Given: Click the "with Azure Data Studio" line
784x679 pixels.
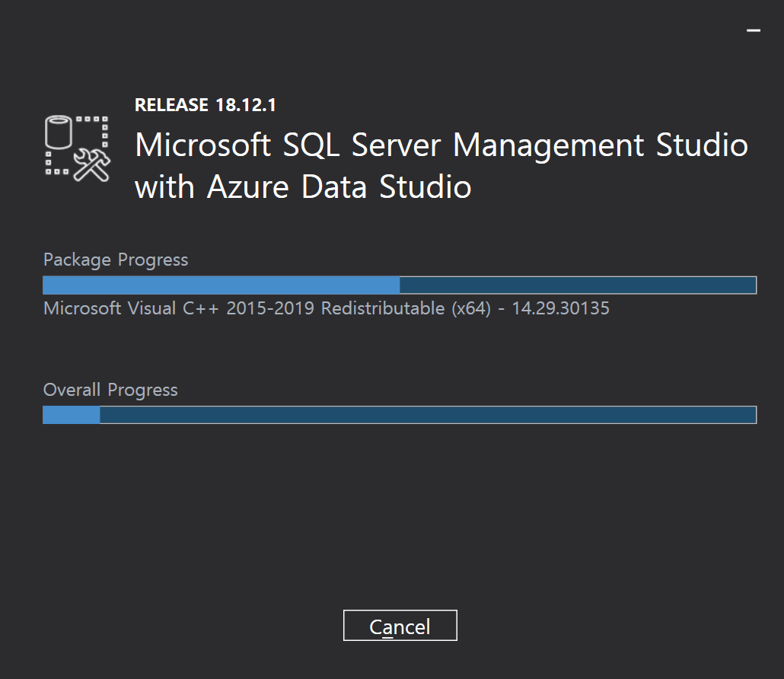Looking at the screenshot, I should tap(303, 186).
